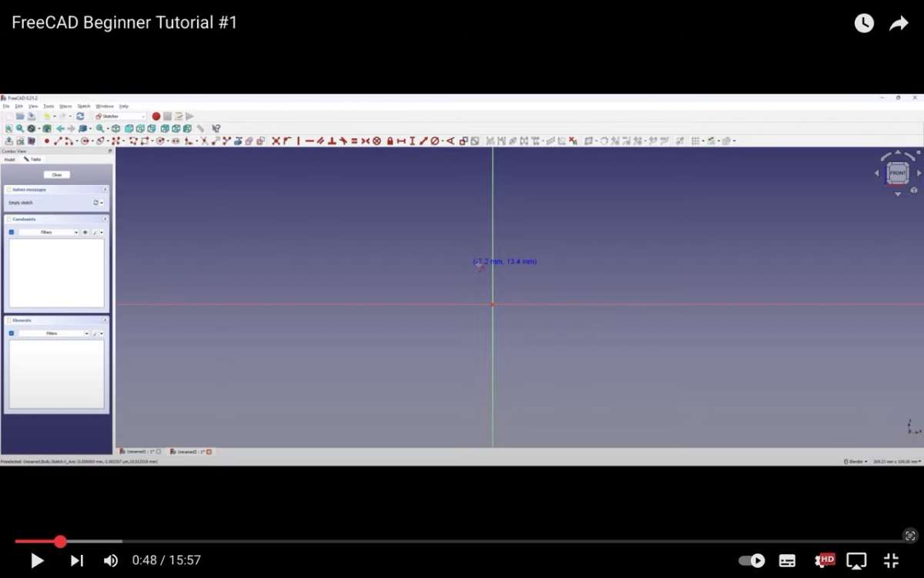Click the Refresh document icon
This screenshot has height=578, width=924.
[x=80, y=116]
